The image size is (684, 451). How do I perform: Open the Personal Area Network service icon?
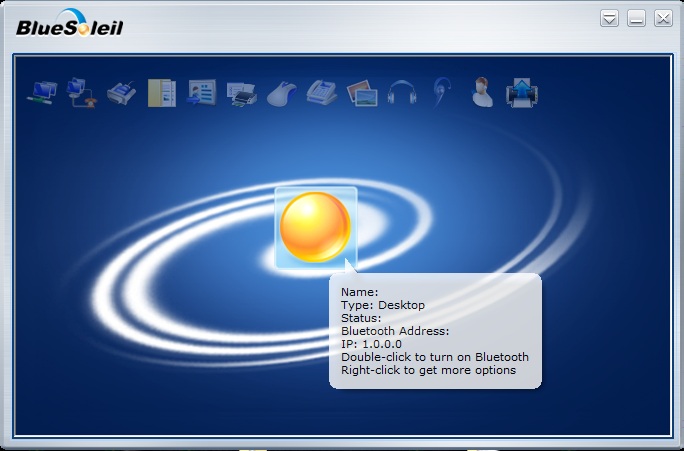tap(42, 92)
